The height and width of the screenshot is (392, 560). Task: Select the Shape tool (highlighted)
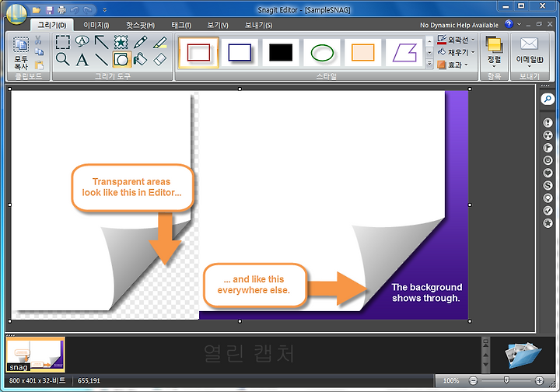pos(121,59)
